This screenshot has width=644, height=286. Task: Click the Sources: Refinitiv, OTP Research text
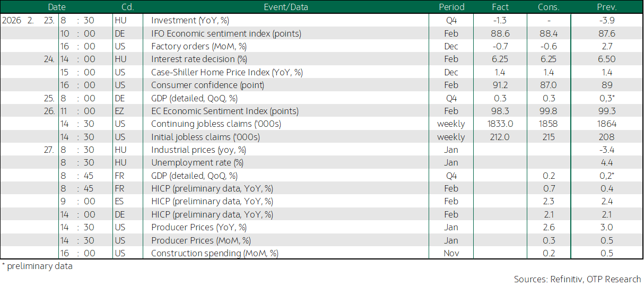[577, 279]
